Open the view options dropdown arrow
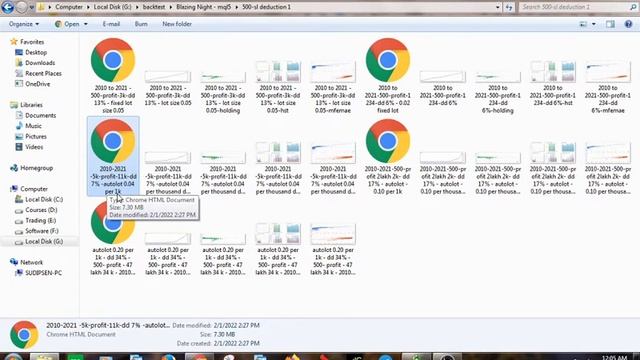 coord(593,24)
